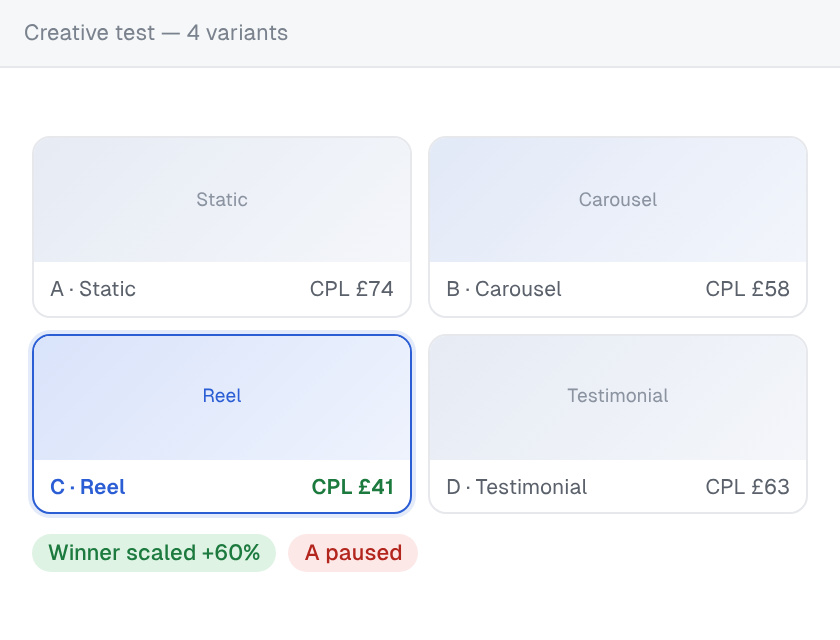840x640 pixels.
Task: Open the Carousel creative thumbnail
Action: coord(618,200)
